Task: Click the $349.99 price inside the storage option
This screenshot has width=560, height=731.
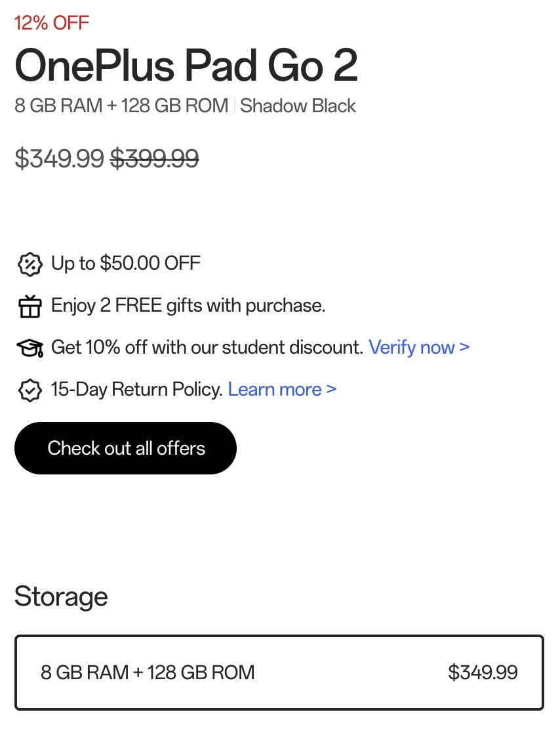Action: point(483,673)
